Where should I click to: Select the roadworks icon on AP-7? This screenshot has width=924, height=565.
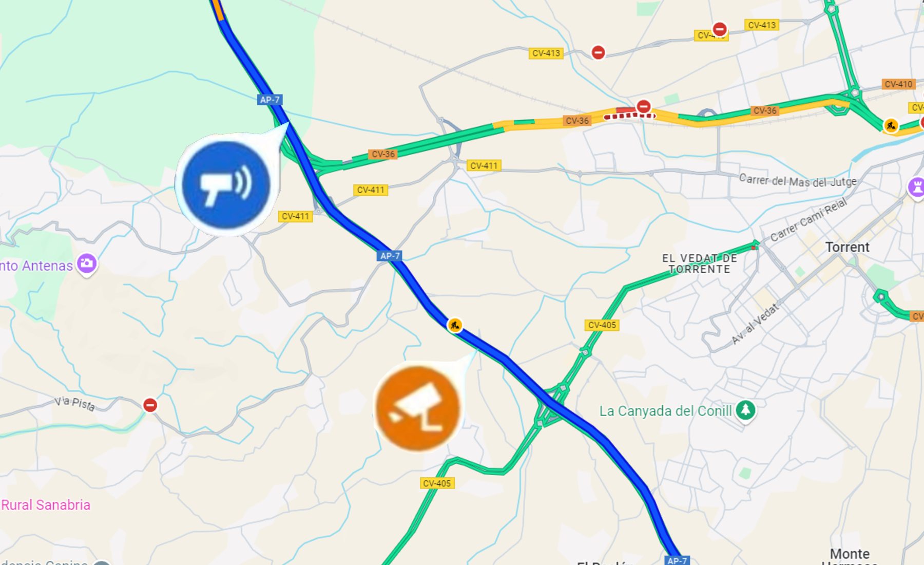click(x=454, y=325)
